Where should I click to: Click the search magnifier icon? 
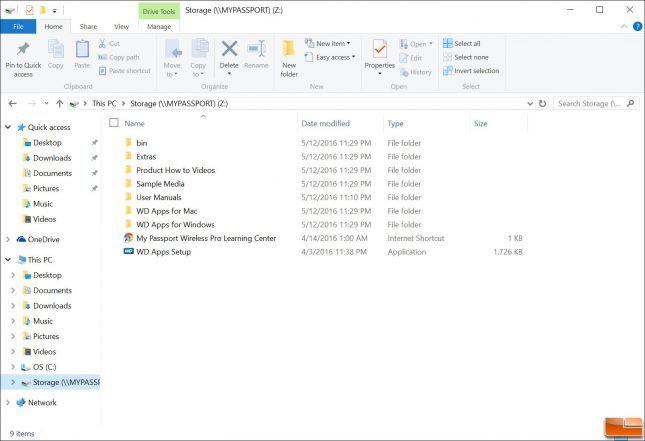pyautogui.click(x=630, y=103)
